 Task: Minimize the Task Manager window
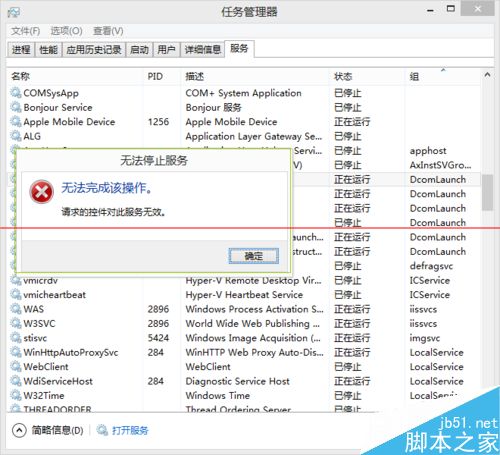(x=430, y=10)
